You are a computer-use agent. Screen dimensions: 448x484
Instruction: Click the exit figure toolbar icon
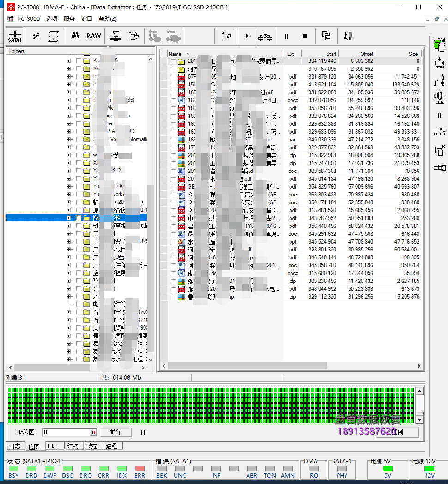click(347, 36)
